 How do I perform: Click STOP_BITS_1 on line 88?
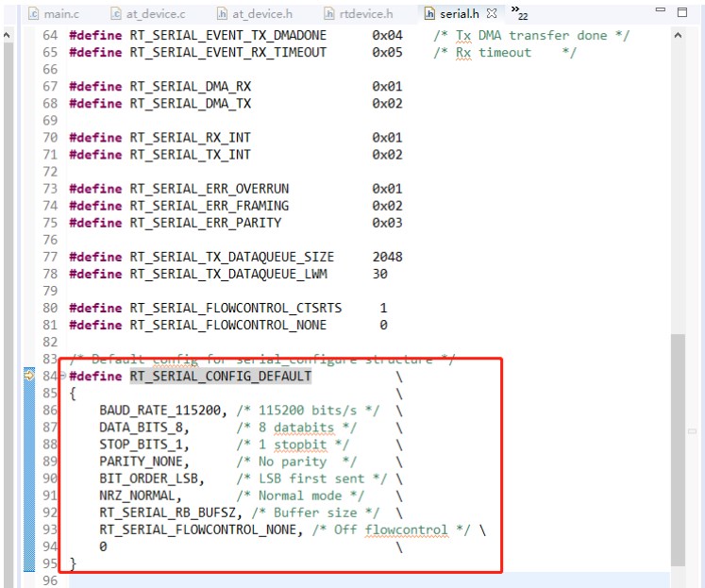(142, 445)
